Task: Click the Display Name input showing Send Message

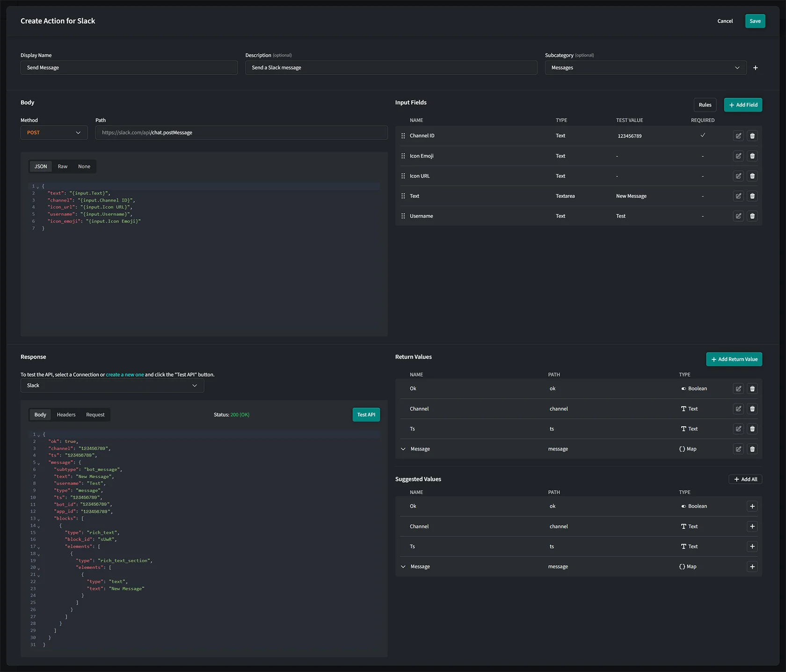Action: point(129,67)
